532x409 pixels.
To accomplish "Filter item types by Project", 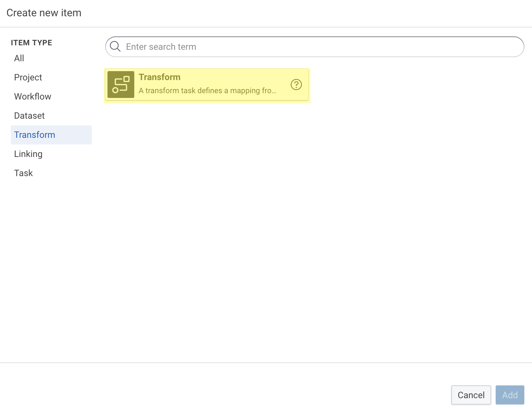I will [28, 78].
